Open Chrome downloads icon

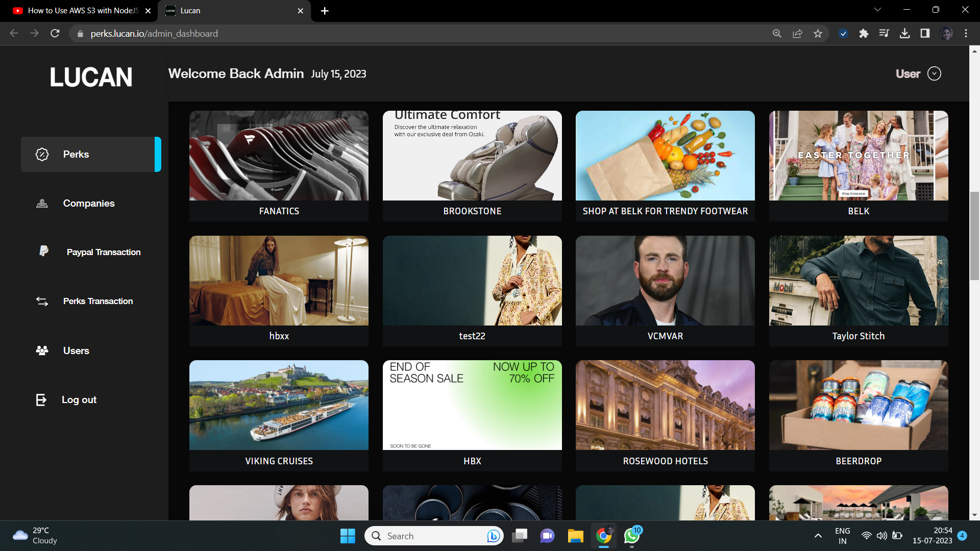coord(904,33)
